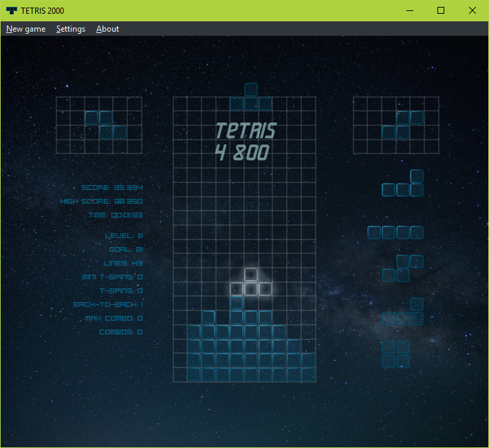
Task: Click the held Z piece in the left box
Action: click(106, 125)
